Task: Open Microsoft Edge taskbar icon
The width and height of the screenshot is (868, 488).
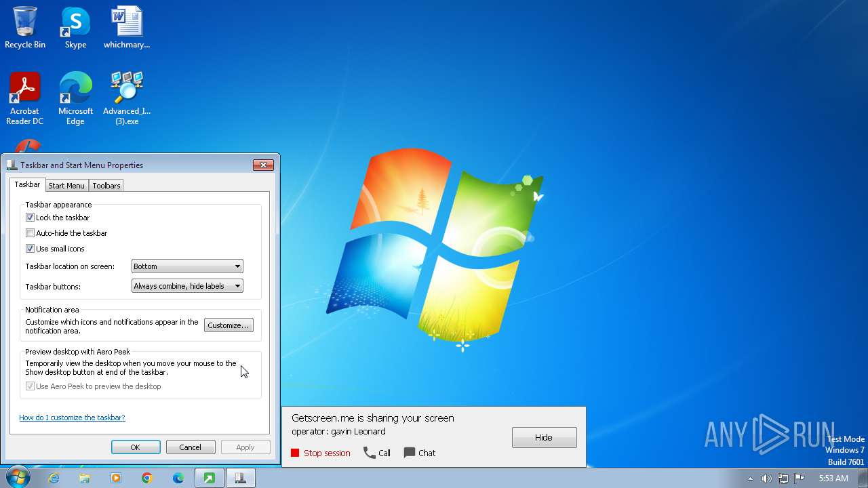Action: click(178, 478)
